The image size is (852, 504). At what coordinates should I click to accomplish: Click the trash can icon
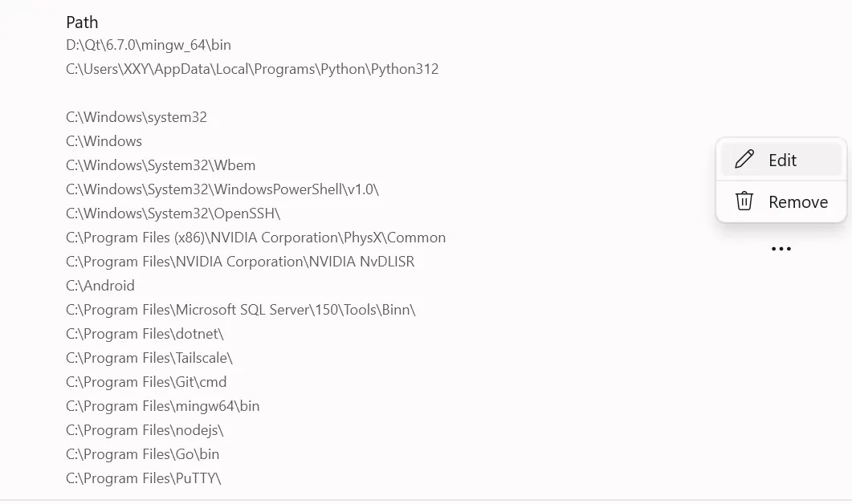[x=744, y=201]
